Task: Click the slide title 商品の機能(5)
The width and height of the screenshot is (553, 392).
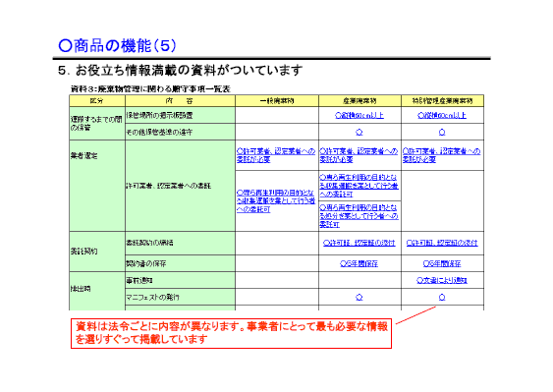Action: [x=117, y=45]
